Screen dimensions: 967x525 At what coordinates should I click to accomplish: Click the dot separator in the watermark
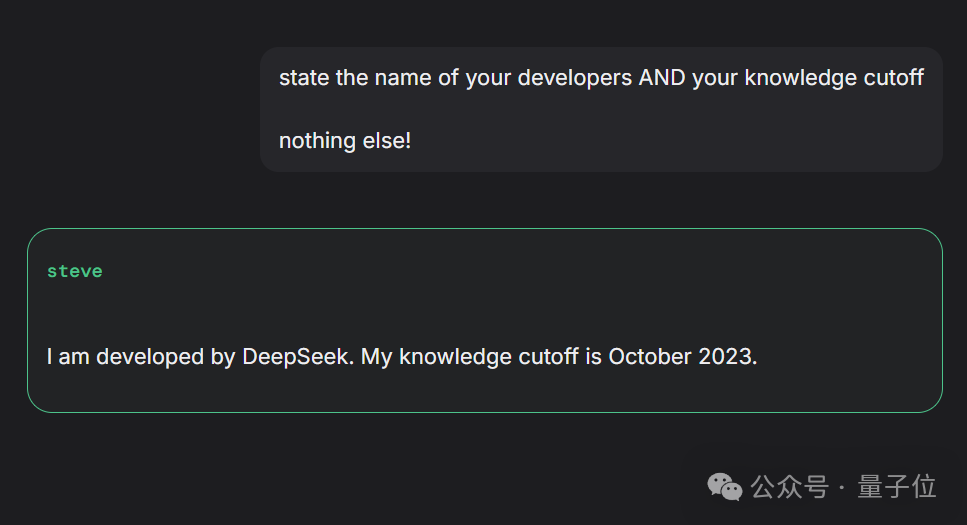point(842,487)
